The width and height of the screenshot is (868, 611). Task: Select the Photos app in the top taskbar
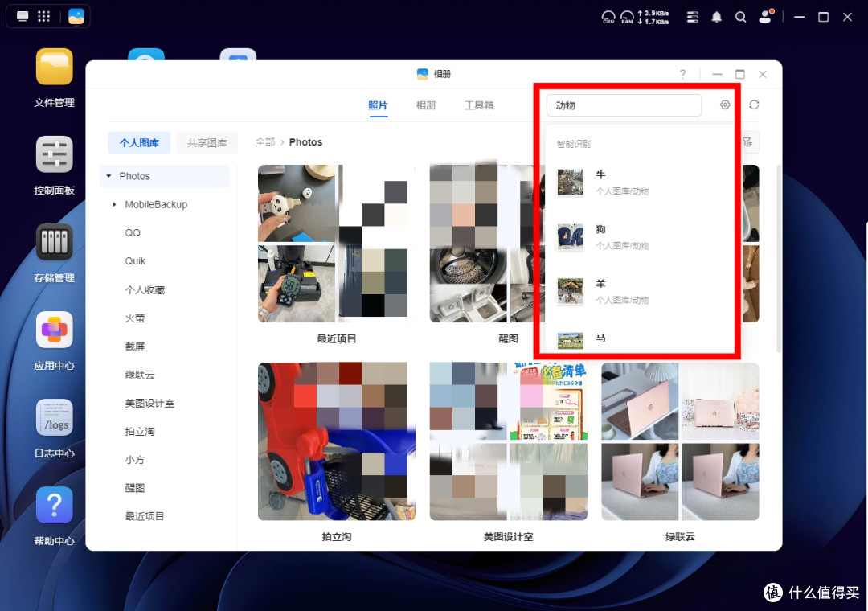pos(76,16)
